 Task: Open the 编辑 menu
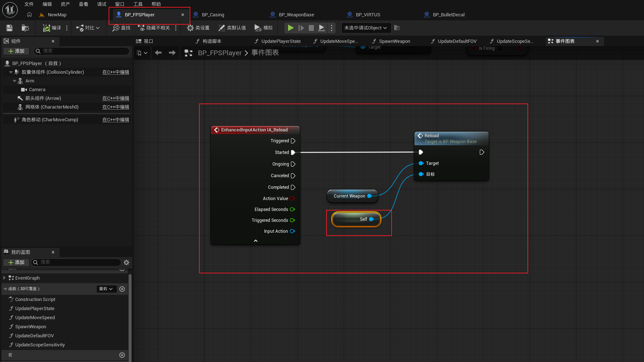tap(47, 4)
